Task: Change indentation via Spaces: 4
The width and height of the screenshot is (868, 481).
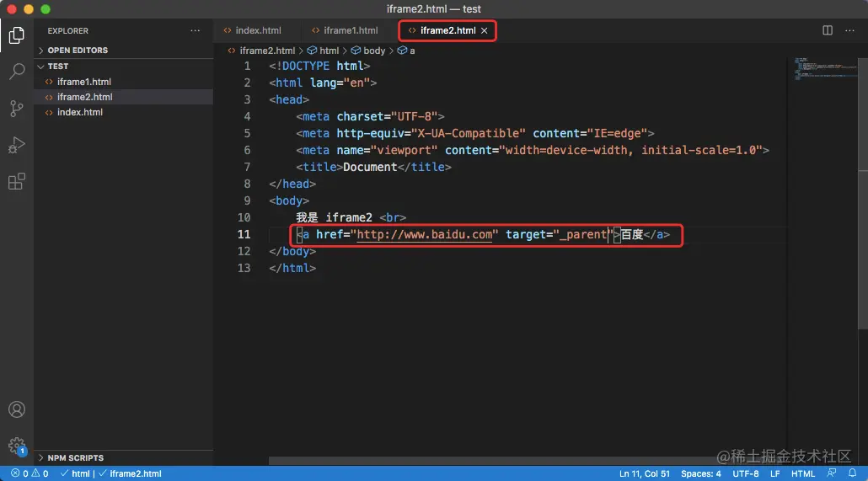Action: tap(701, 473)
